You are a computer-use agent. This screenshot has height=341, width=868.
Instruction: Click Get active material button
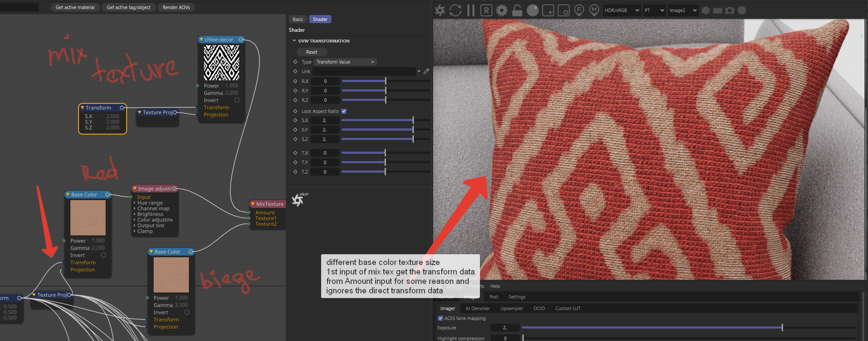75,7
